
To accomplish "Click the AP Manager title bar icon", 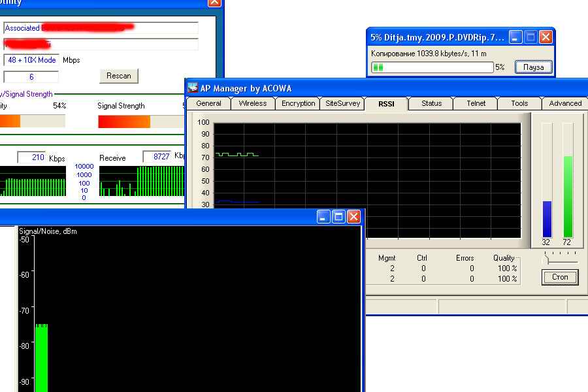I will pos(193,88).
